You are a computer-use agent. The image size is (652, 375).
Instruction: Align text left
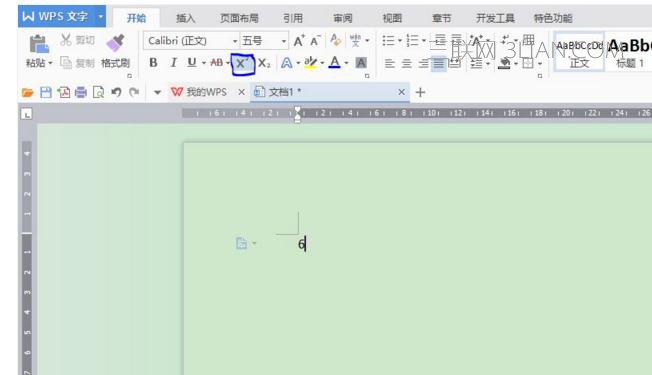(389, 64)
